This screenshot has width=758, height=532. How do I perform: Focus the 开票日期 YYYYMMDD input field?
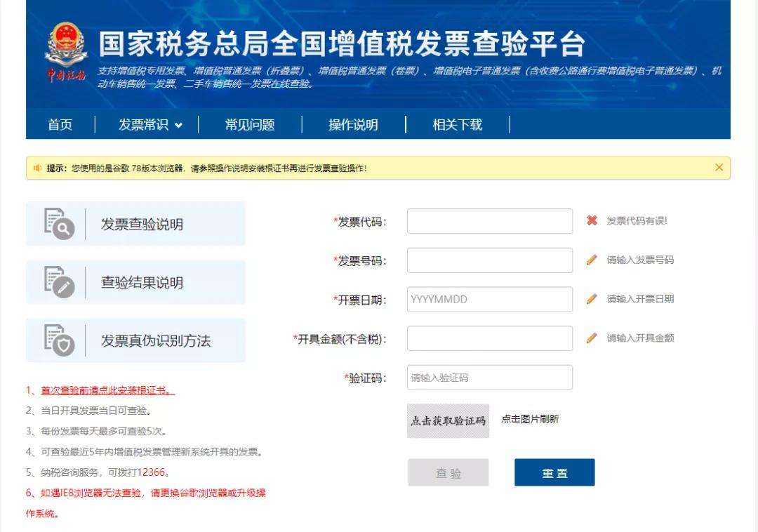489,299
